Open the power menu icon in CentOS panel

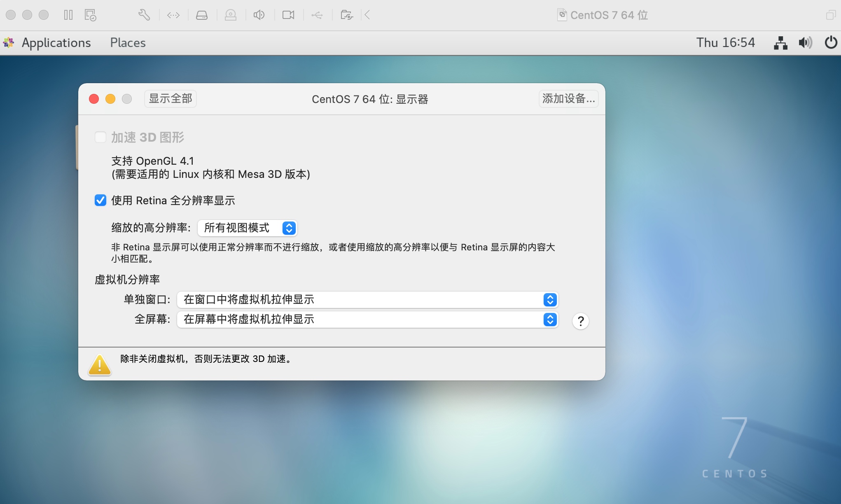coord(831,42)
